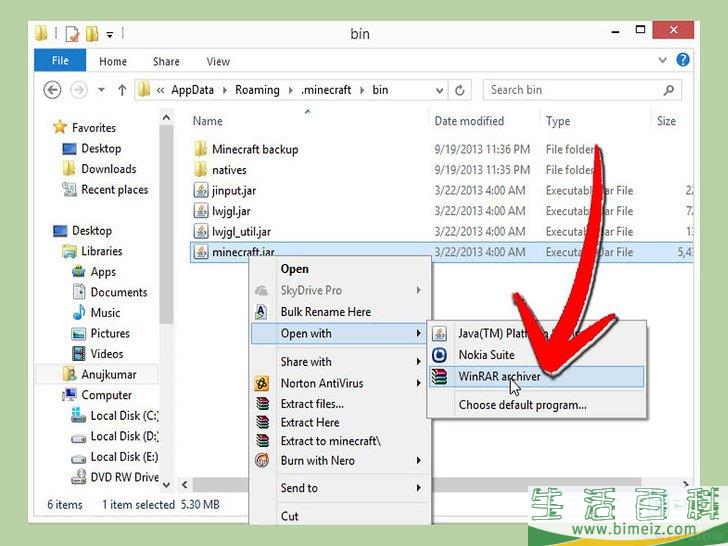This screenshot has height=546, width=728.
Task: Expand the ribbon with the chevron
Action: tap(663, 60)
